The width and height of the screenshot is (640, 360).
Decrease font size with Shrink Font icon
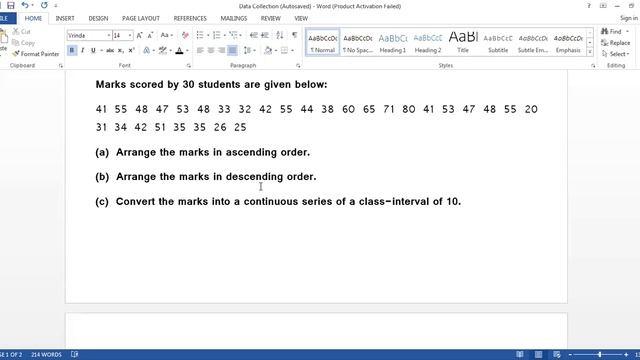point(150,36)
